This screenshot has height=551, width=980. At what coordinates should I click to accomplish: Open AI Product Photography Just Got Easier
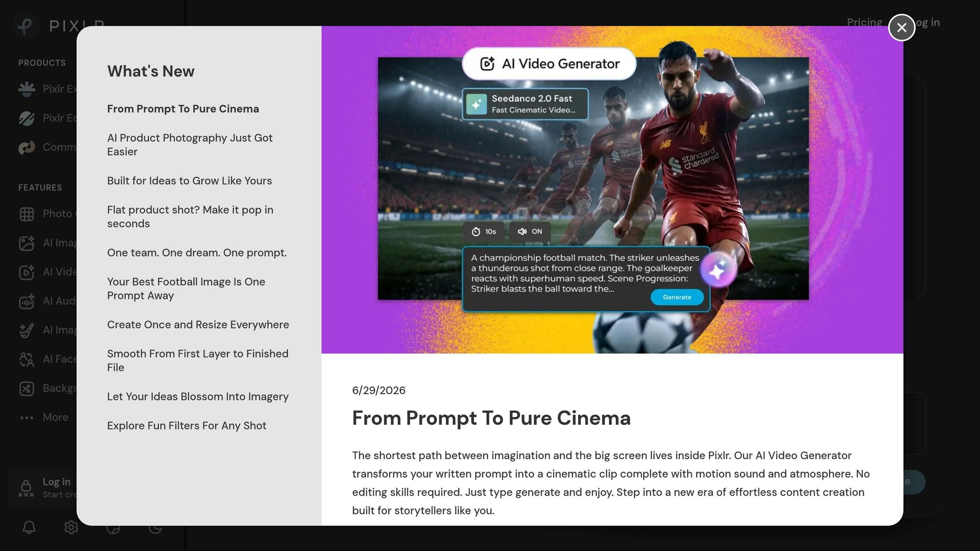click(x=190, y=145)
